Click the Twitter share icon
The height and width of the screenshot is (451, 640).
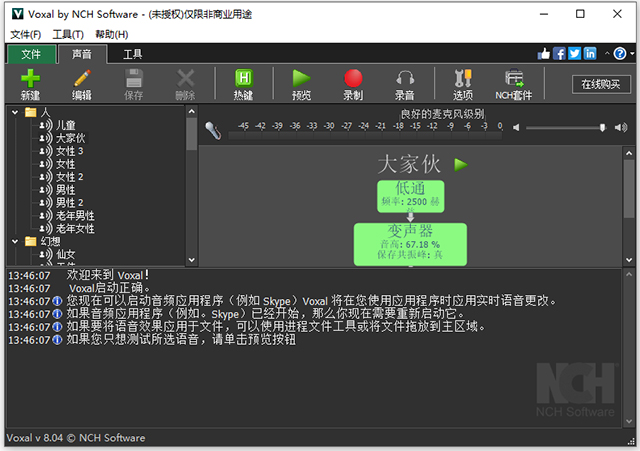point(575,53)
